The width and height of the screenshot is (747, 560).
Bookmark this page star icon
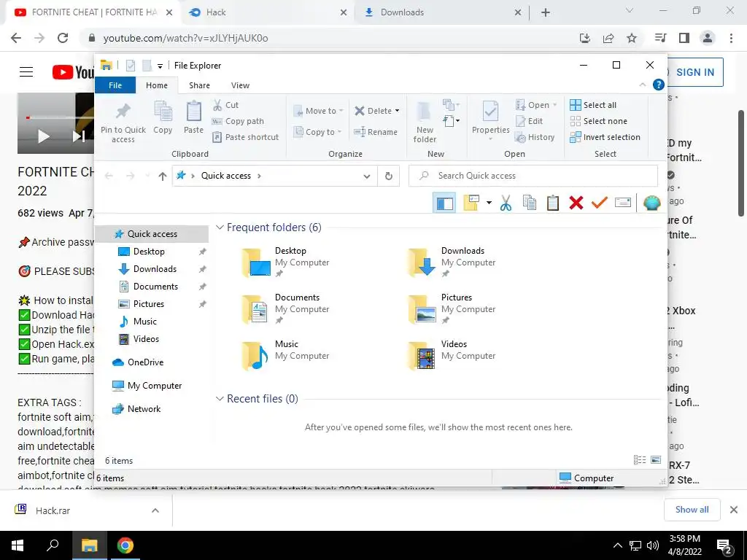click(632, 38)
